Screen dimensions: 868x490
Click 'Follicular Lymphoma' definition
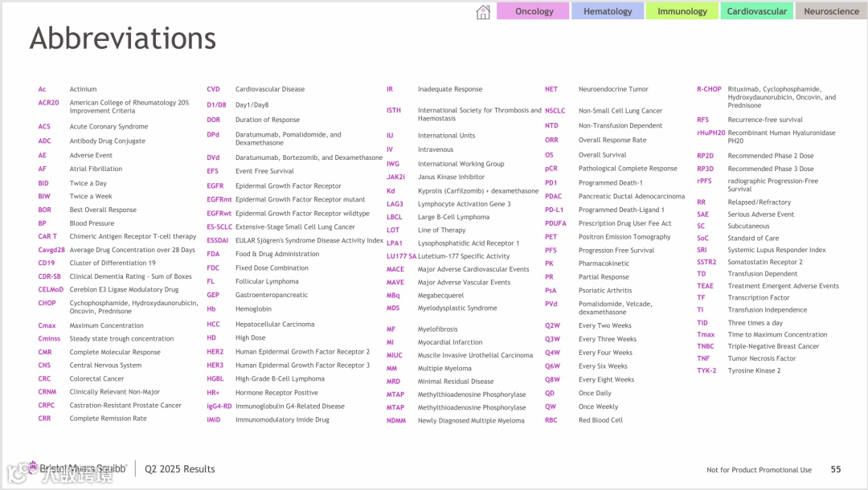click(267, 281)
